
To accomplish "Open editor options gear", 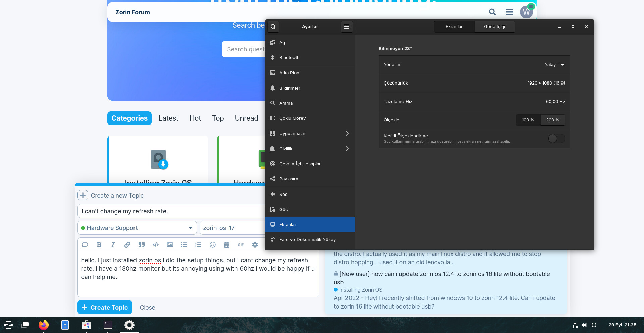I will pos(255,245).
